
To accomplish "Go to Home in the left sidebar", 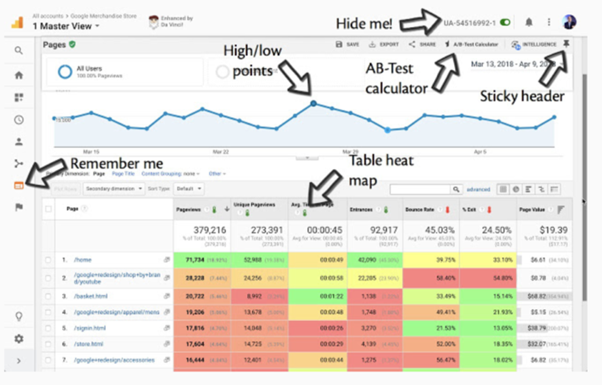I will [18, 75].
